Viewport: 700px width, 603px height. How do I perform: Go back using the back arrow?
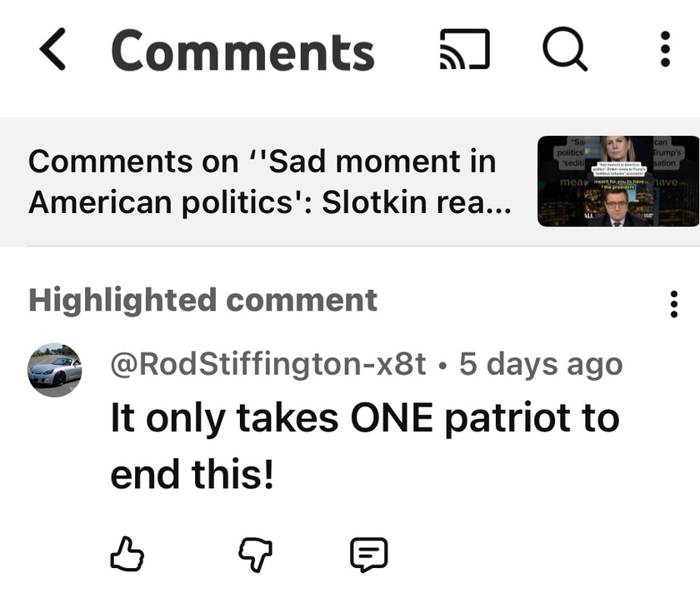[x=52, y=52]
